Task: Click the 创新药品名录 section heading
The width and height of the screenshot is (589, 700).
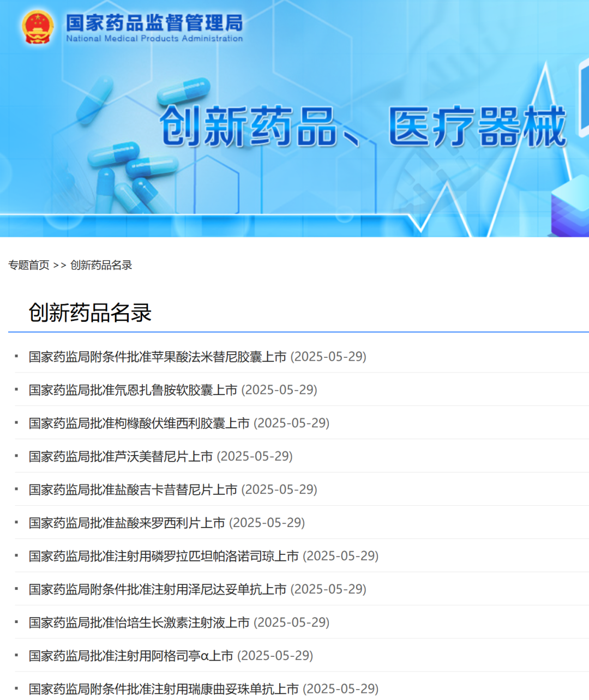Action: click(x=90, y=313)
